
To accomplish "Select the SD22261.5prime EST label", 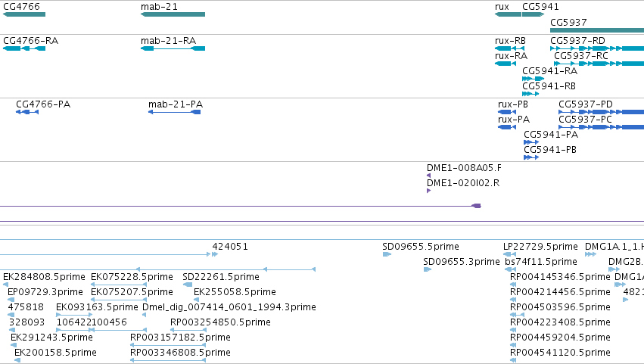I will pyautogui.click(x=221, y=277).
